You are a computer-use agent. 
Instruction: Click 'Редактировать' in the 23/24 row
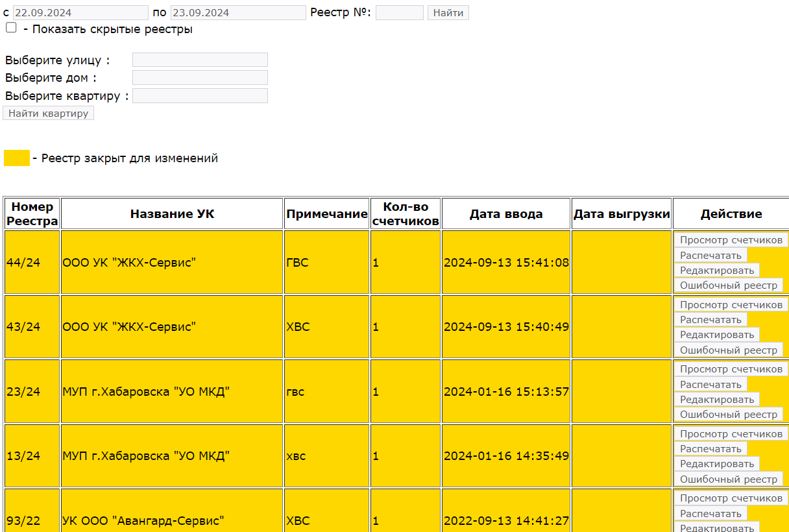[x=717, y=399]
